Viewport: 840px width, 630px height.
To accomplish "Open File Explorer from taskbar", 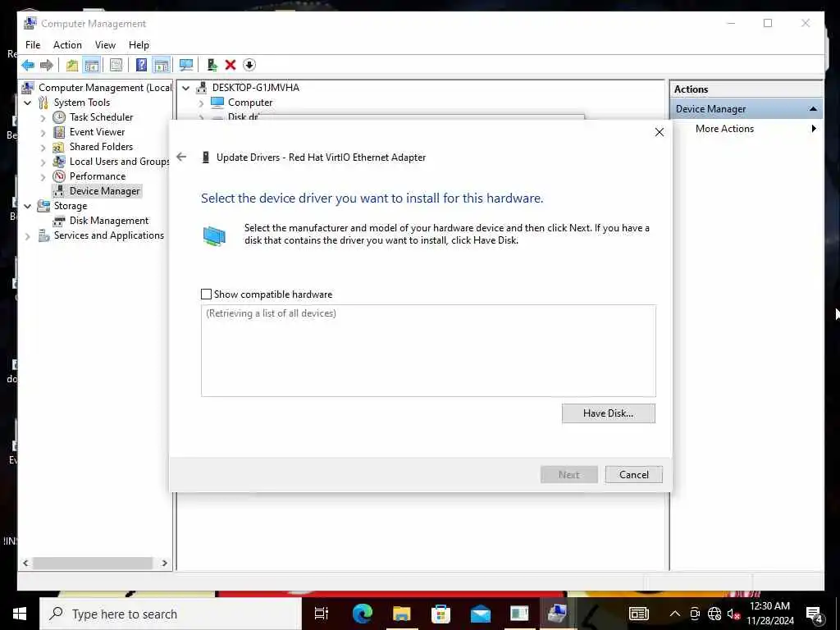I will click(402, 614).
